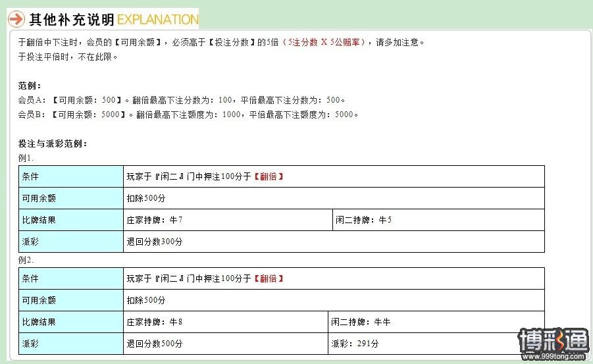The width and height of the screenshot is (593, 364).
Task: Click the 条件 cell in example 2 table
Action: [71, 278]
